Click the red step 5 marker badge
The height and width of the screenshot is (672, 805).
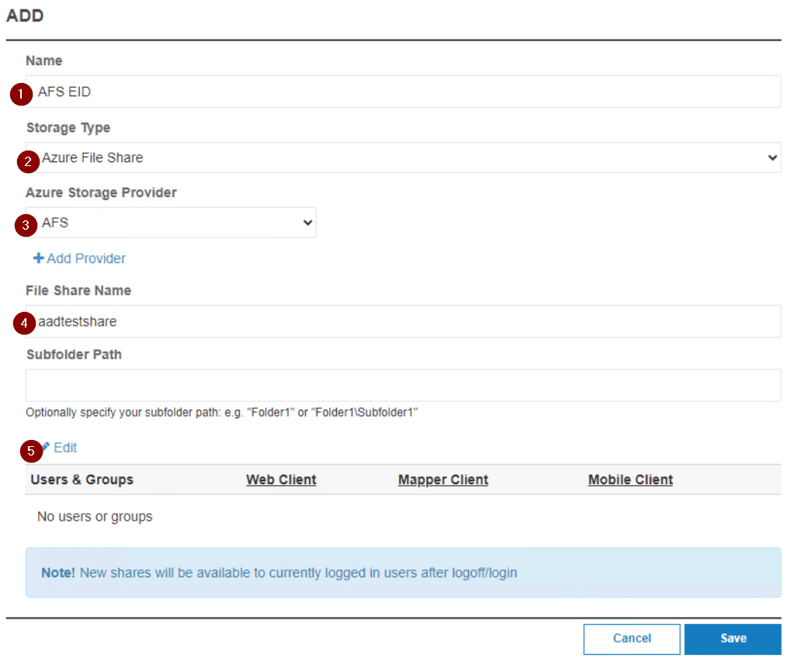[31, 450]
